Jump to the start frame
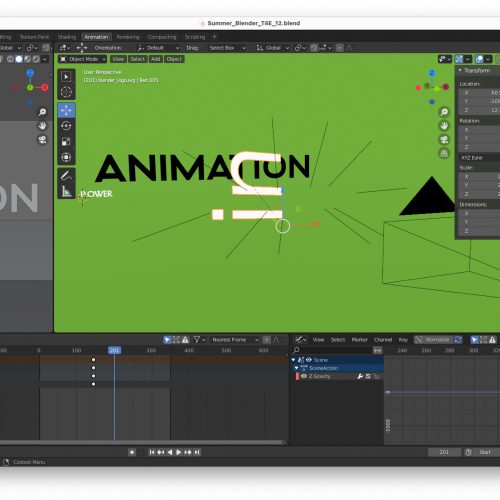The image size is (500, 500). tap(152, 452)
